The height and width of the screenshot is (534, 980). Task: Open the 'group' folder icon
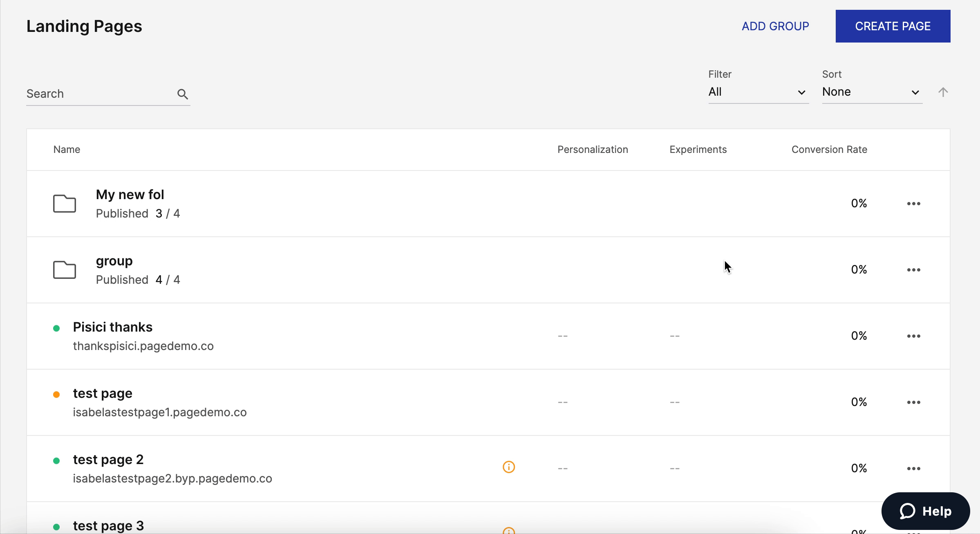[x=65, y=269]
